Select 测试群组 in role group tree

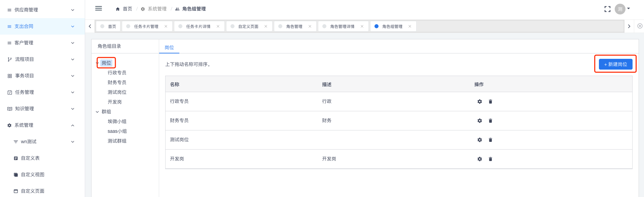coord(117,141)
